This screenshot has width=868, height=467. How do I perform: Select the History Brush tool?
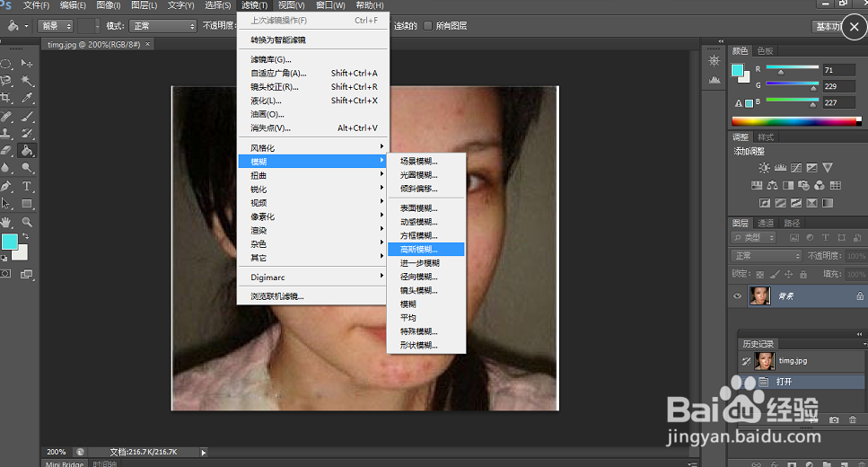(27, 134)
